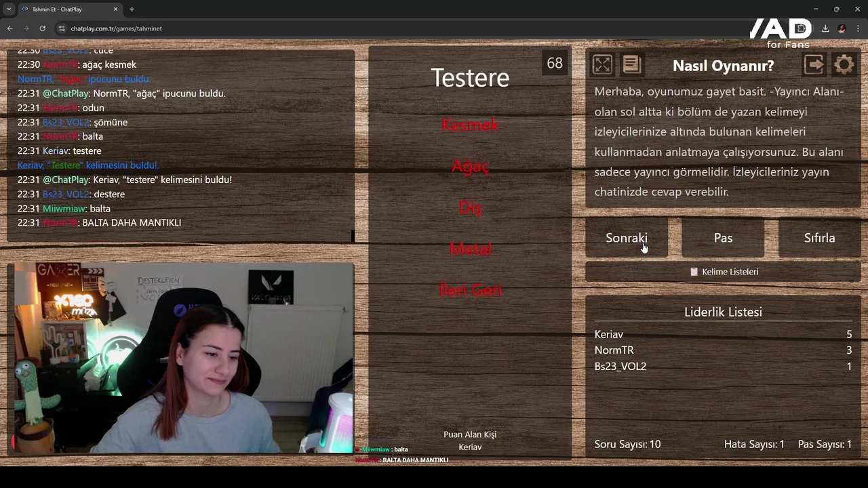Click the address bar URL
Screen dimensions: 868x488
coord(116,28)
